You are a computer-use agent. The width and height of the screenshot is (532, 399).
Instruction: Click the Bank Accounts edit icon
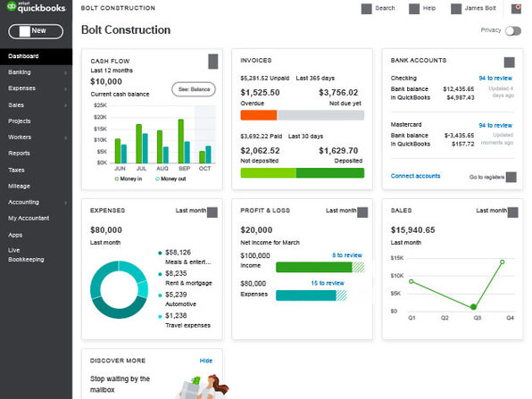click(510, 62)
